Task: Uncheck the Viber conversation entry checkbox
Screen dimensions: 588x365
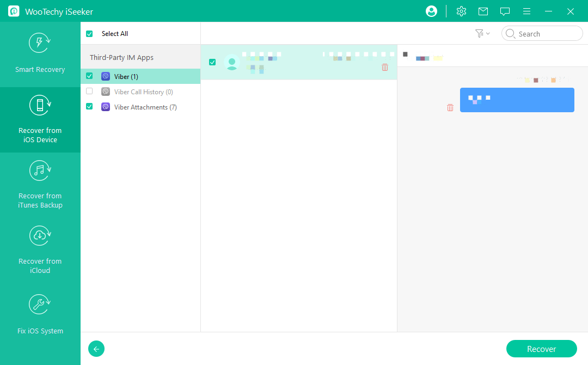Action: tap(212, 62)
